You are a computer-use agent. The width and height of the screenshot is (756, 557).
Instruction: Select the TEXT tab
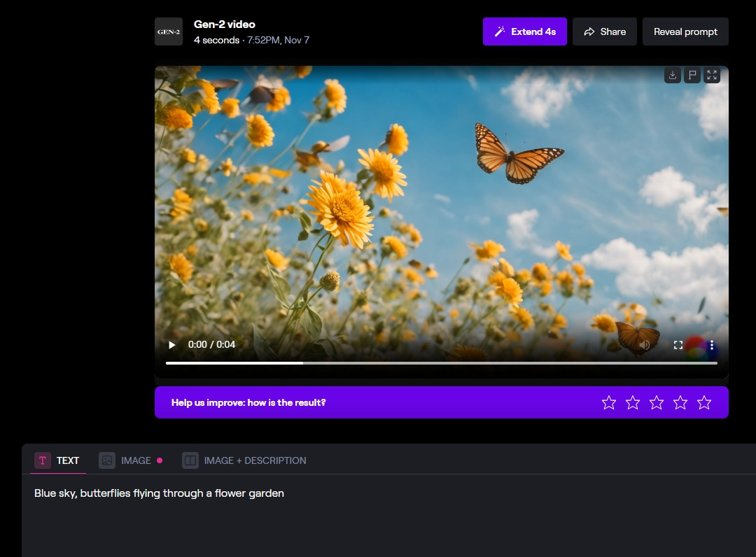coord(57,460)
